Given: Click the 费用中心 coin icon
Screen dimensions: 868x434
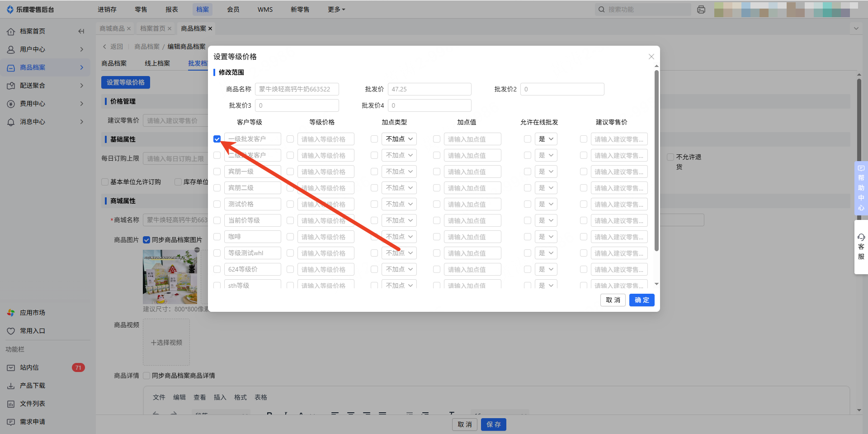Looking at the screenshot, I should (11, 104).
